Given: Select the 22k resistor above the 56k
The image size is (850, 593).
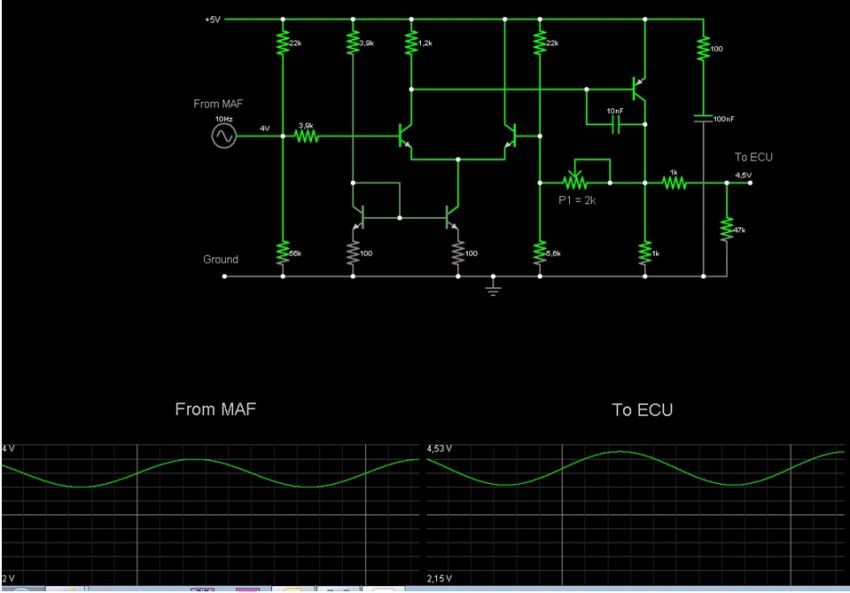Looking at the screenshot, I should click(x=283, y=43).
